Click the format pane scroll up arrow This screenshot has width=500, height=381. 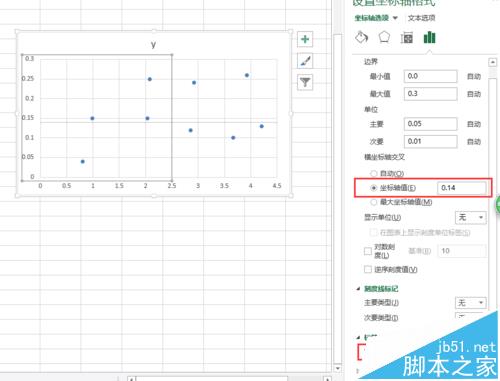point(493,62)
